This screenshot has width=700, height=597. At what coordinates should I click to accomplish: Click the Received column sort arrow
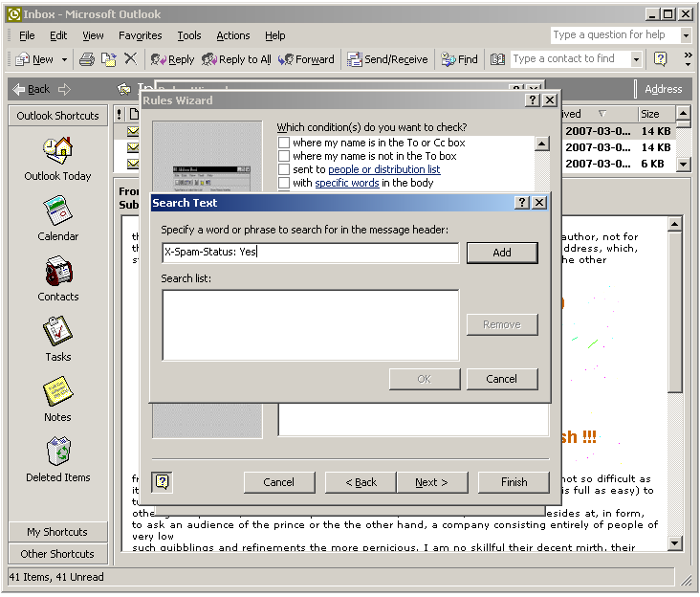click(602, 114)
